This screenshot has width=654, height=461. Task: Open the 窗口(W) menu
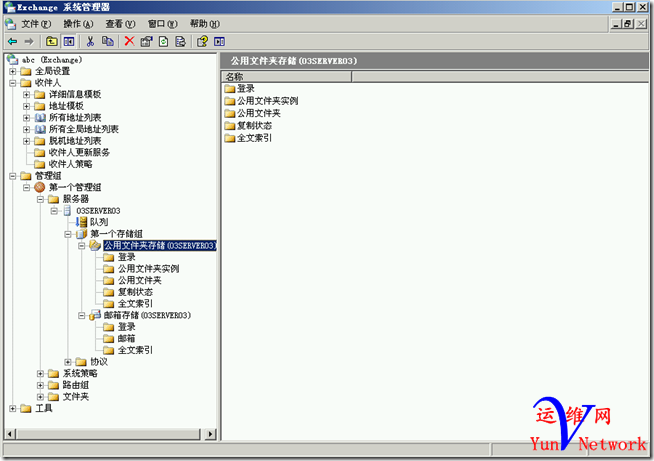click(x=163, y=24)
